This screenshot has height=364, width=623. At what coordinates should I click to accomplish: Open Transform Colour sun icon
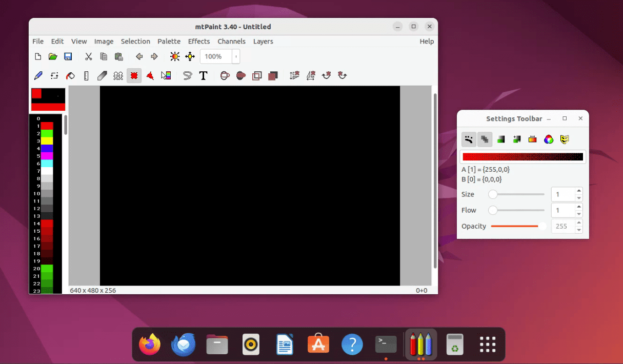tap(175, 56)
